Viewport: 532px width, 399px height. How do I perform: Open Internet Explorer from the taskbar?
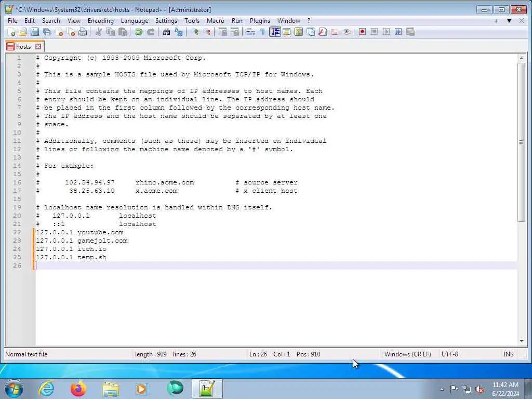[x=46, y=389]
